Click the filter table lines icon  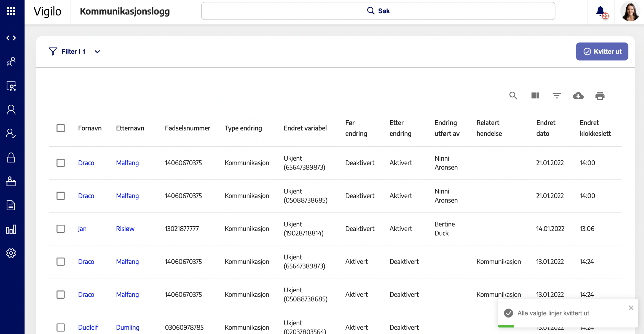(x=557, y=96)
